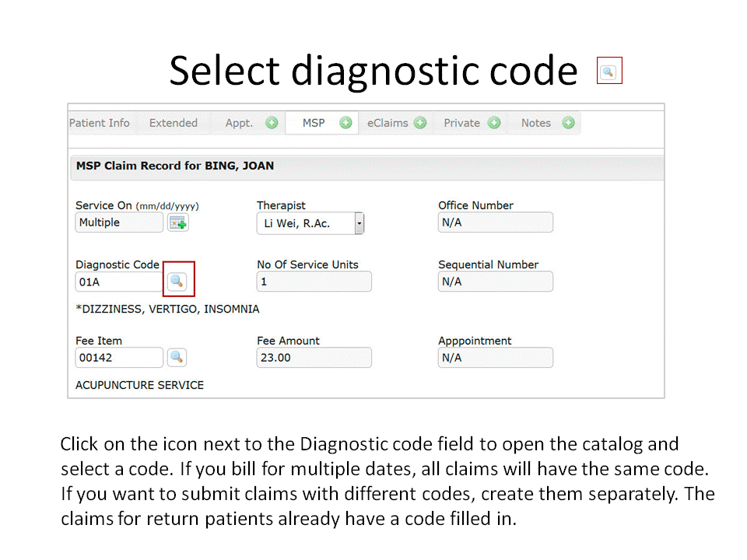Click the magnifier icon beside the slide title
The width and height of the screenshot is (747, 560).
(x=608, y=72)
